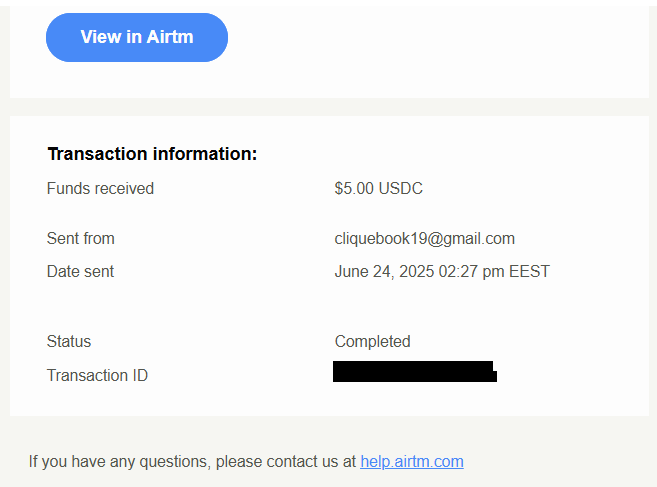Click the 'please contact us at' text
Screen dimensions: 657x487
286,461
